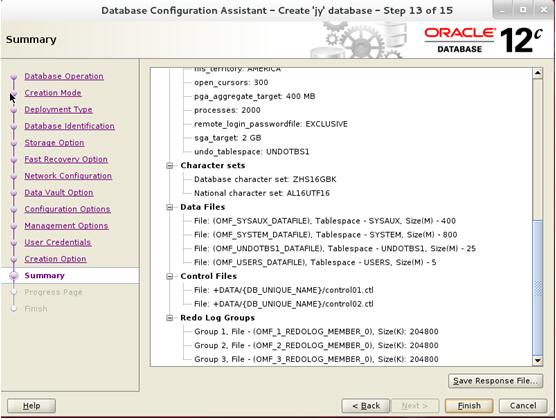The width and height of the screenshot is (556, 420).
Task: Go to Database Operation step
Action: (64, 76)
